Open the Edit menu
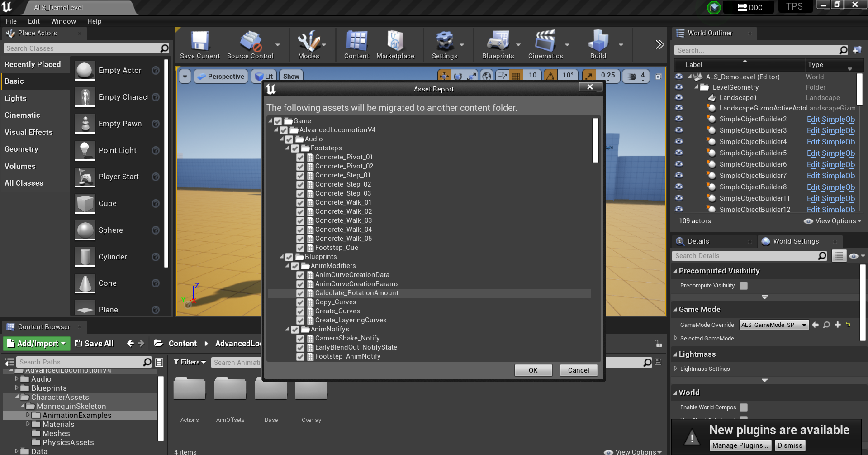Viewport: 868px width, 455px height. tap(34, 21)
